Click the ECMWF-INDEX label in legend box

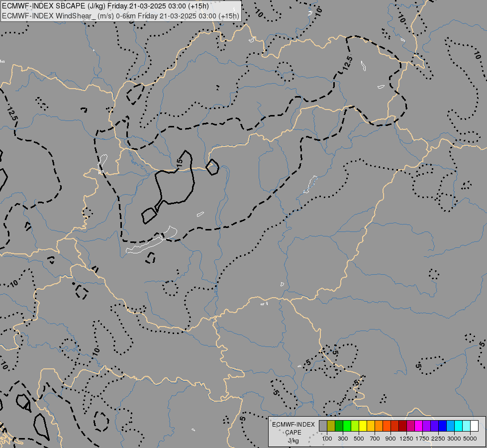click(x=293, y=425)
